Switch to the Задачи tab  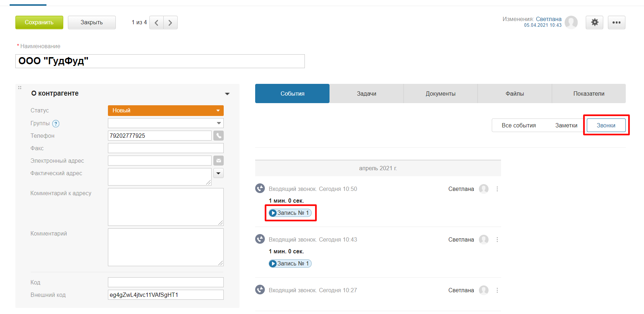coord(366,93)
